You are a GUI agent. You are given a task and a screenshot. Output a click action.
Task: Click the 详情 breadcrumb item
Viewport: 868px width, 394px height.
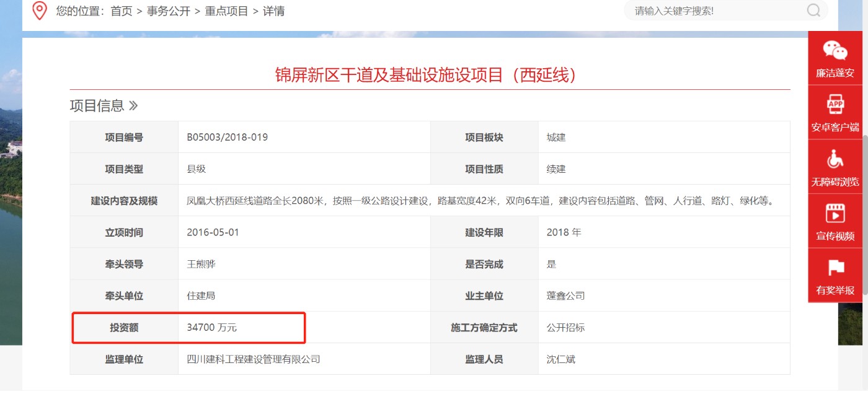273,11
